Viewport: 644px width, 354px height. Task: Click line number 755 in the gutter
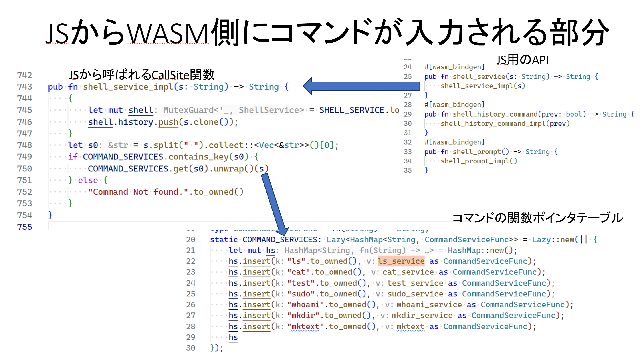24,227
